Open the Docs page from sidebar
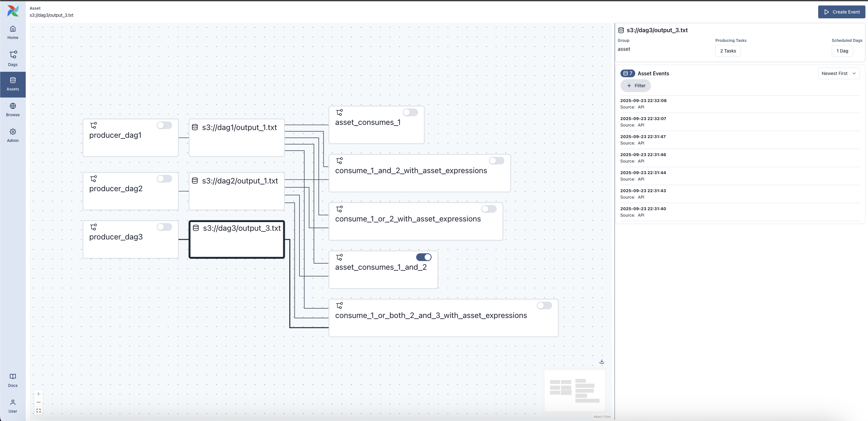This screenshot has width=868, height=421. click(13, 379)
